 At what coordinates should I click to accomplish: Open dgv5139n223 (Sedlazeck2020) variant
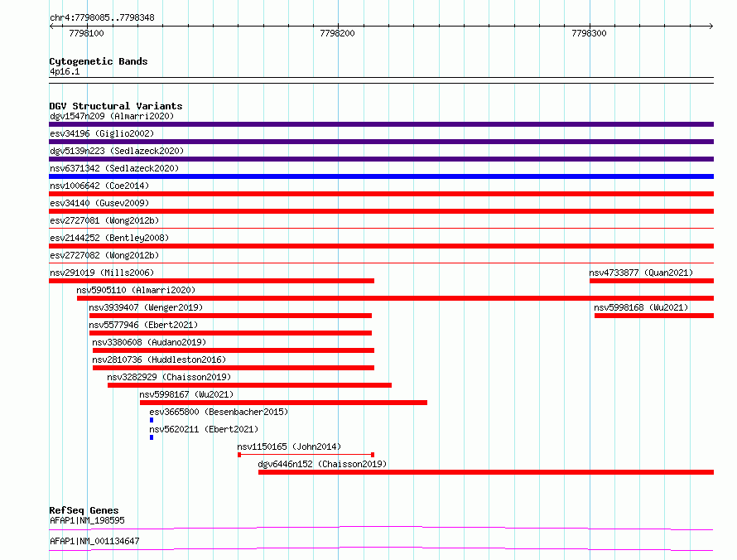117,151
